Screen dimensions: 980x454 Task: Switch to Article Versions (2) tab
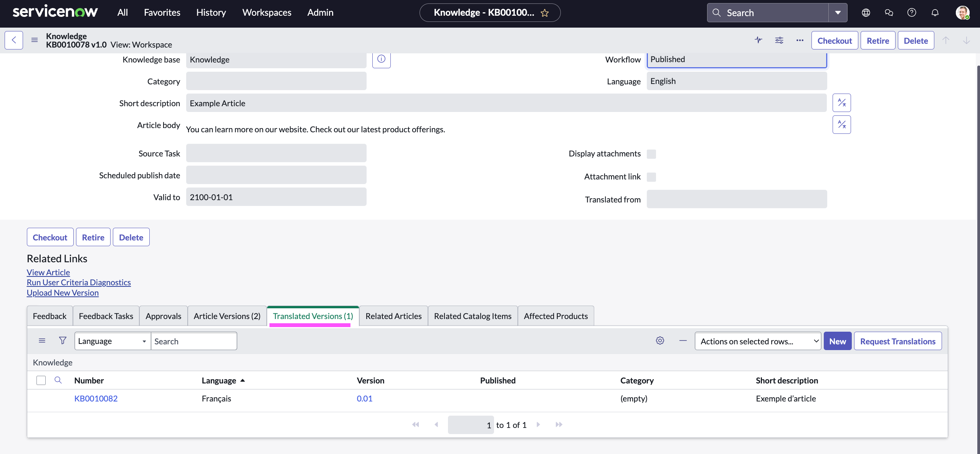click(227, 316)
